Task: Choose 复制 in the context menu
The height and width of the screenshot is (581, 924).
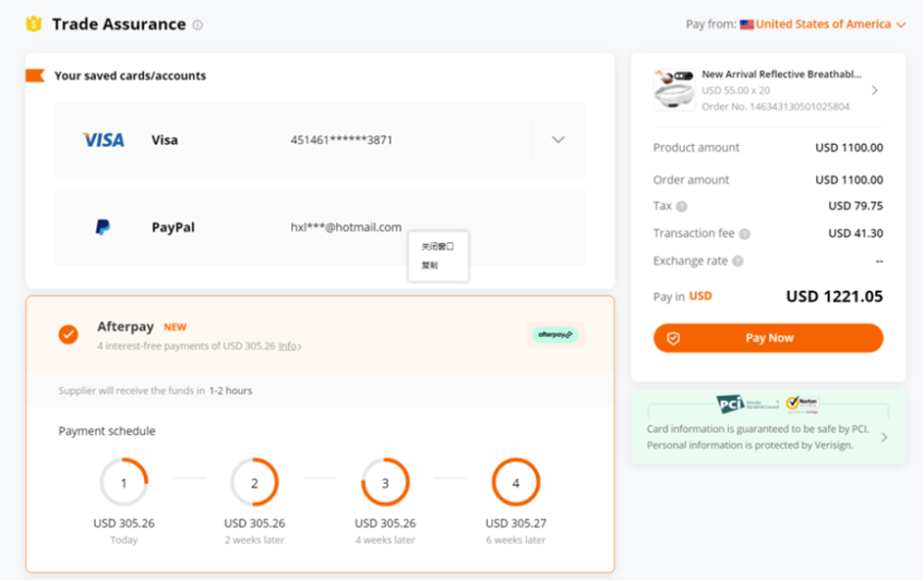Action: [x=430, y=266]
